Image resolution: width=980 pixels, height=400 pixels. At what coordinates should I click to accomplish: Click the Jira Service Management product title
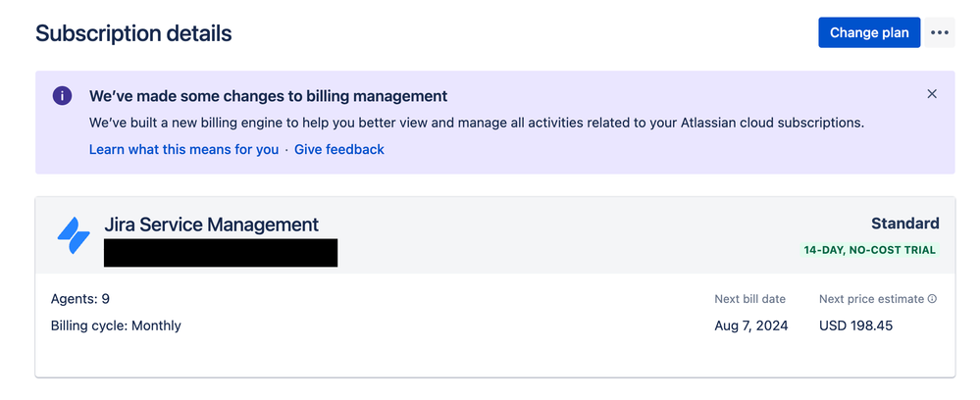[x=211, y=225]
